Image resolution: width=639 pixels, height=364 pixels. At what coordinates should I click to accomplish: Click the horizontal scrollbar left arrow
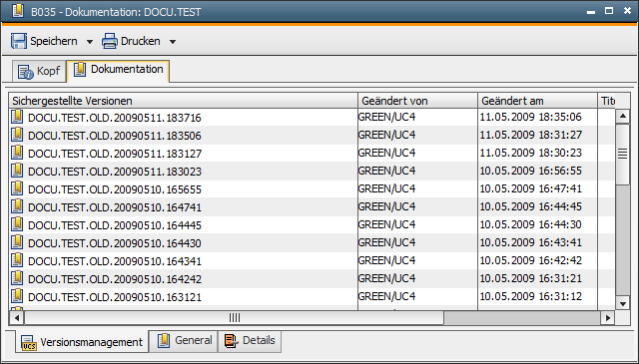(16, 317)
